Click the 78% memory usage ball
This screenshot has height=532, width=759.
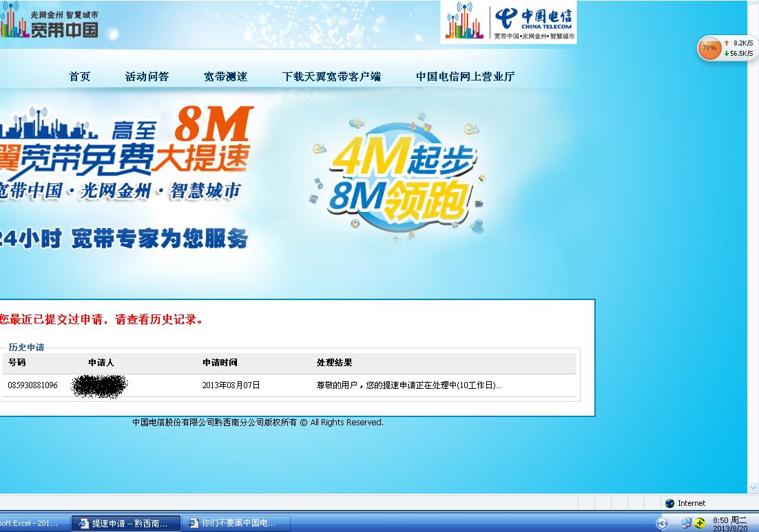point(709,48)
